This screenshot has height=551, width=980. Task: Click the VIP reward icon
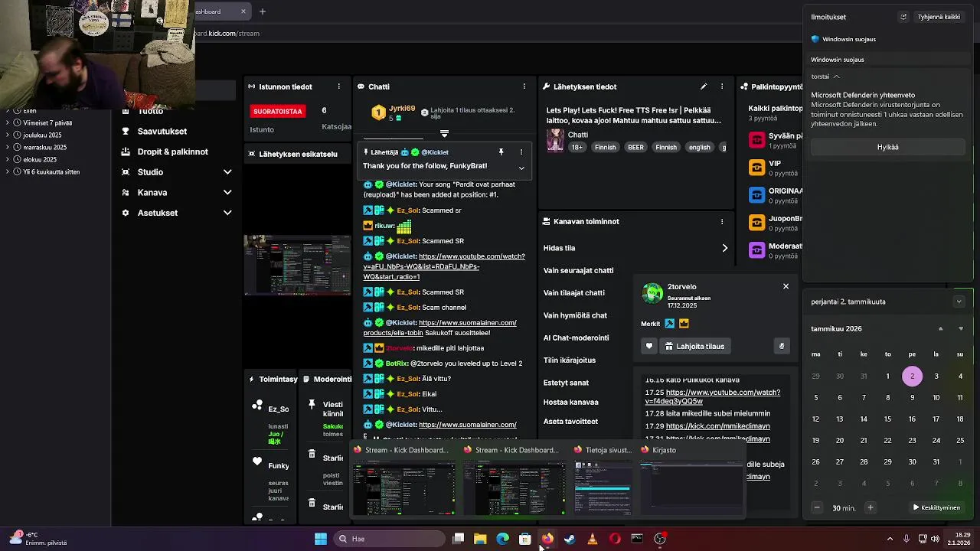click(x=756, y=167)
